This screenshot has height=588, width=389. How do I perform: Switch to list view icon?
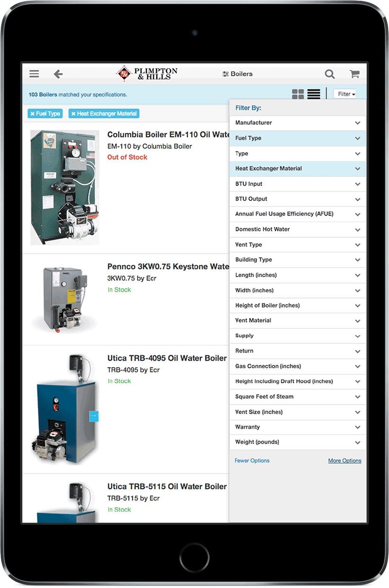coord(314,94)
